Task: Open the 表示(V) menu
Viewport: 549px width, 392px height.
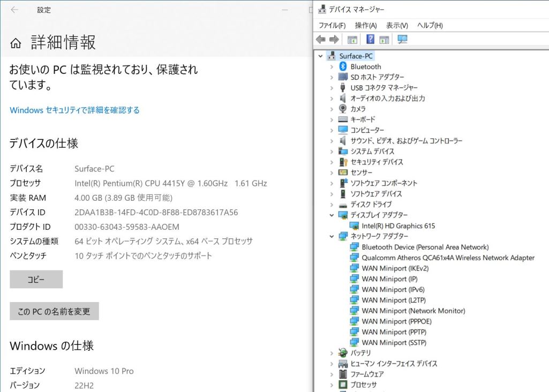Action: (x=397, y=25)
